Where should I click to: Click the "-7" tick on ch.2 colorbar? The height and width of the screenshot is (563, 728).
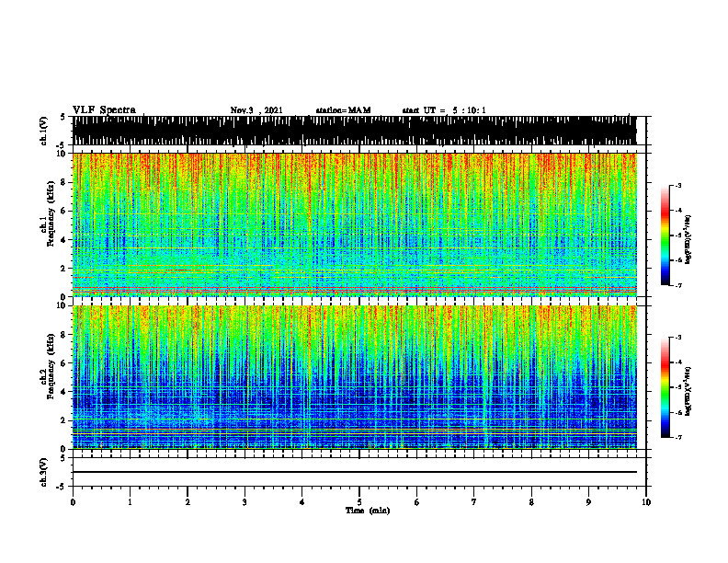click(x=677, y=437)
